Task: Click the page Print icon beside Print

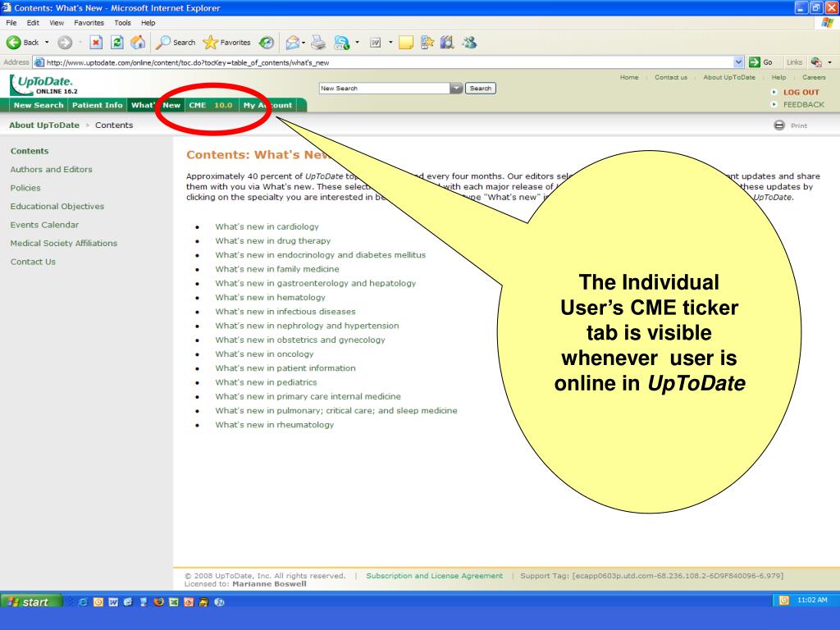Action: (x=779, y=126)
